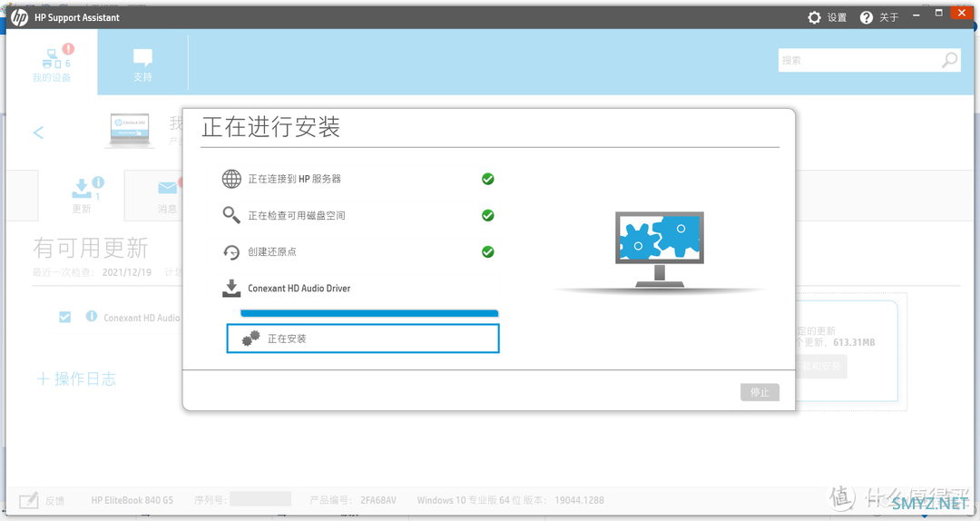Click the feedback pencil icon
This screenshot has height=521, width=980.
pyautogui.click(x=29, y=500)
